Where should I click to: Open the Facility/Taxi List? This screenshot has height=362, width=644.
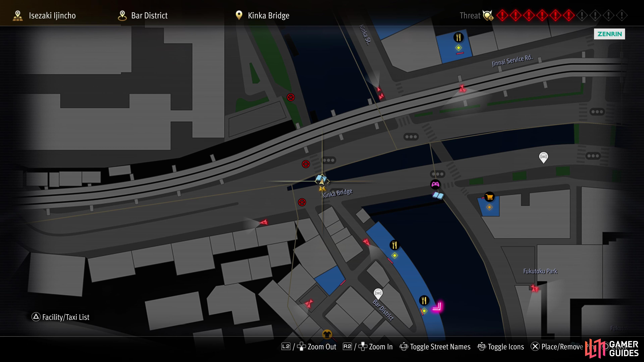click(60, 317)
